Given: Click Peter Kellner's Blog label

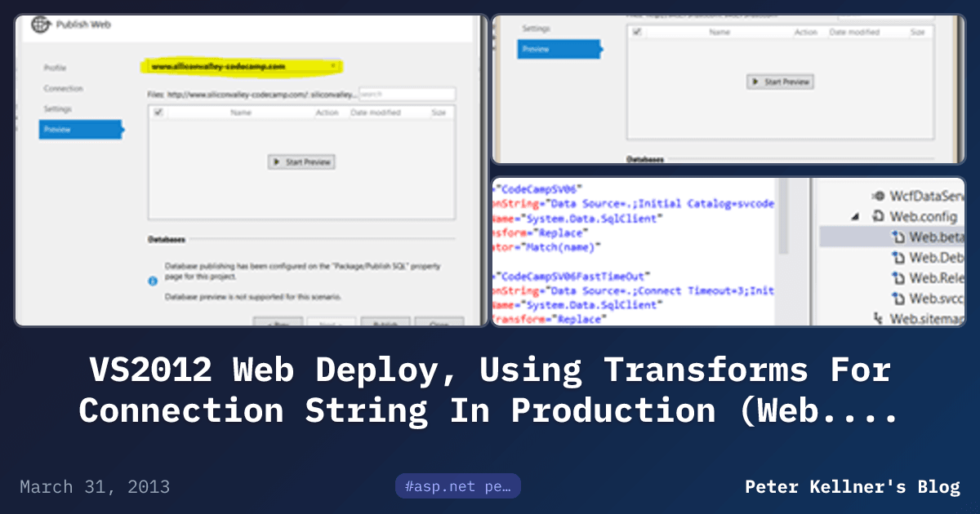Looking at the screenshot, I should (853, 487).
